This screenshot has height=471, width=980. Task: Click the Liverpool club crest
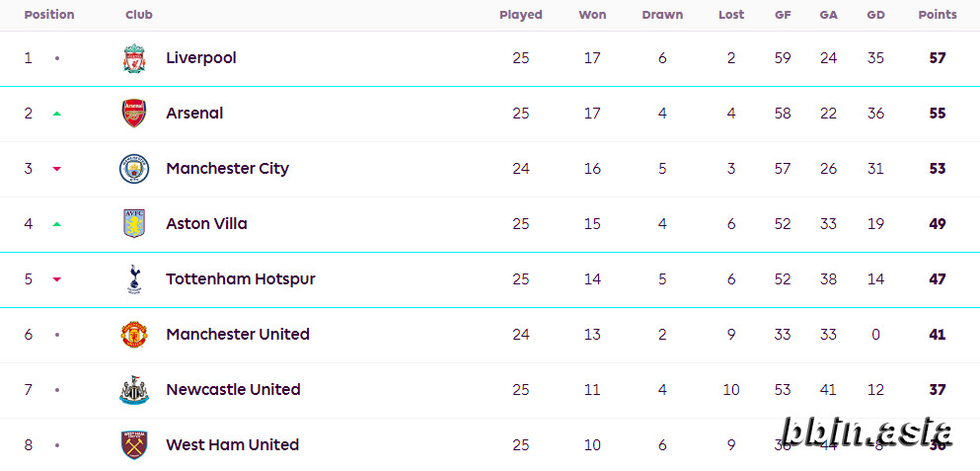[134, 58]
